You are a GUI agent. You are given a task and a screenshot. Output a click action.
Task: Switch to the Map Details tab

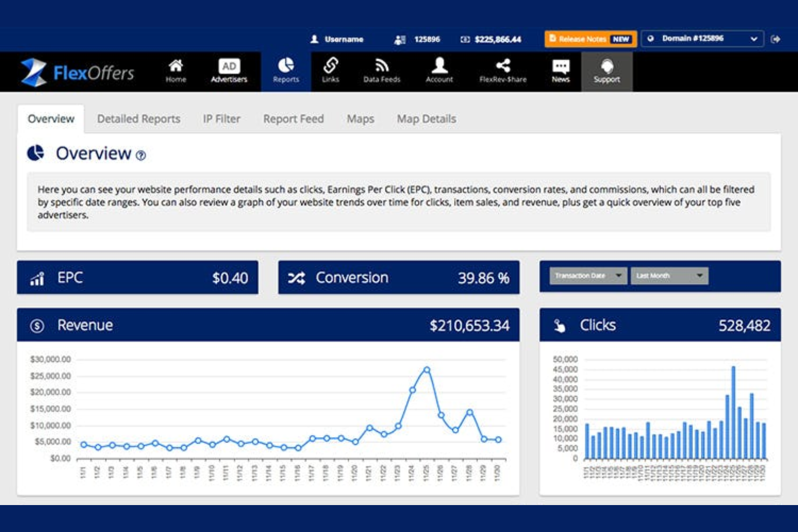[x=426, y=119]
